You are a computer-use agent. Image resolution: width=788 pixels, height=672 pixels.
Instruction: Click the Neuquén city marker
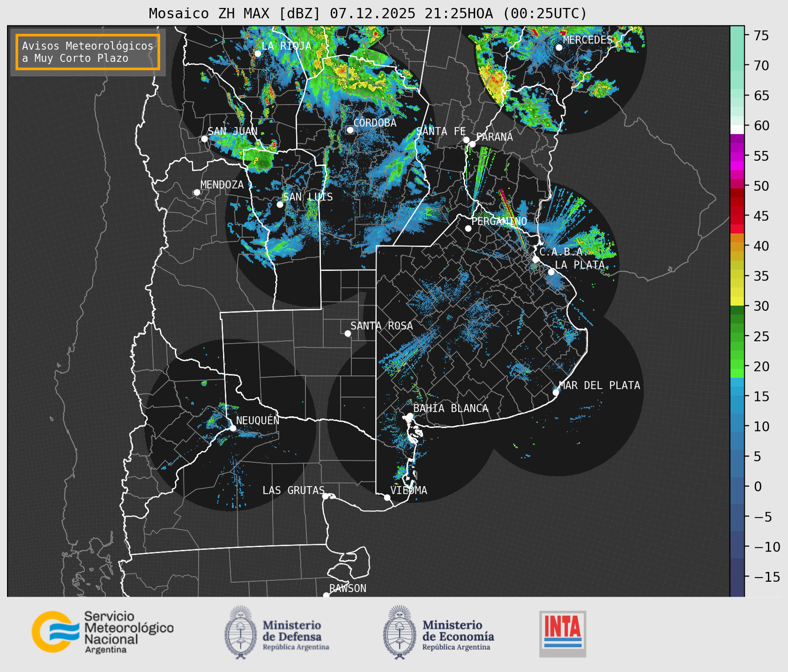(233, 428)
